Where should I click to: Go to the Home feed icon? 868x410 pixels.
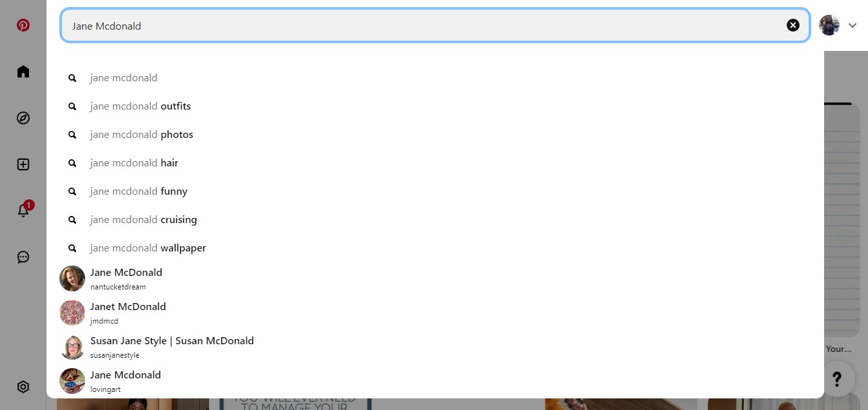pos(23,72)
